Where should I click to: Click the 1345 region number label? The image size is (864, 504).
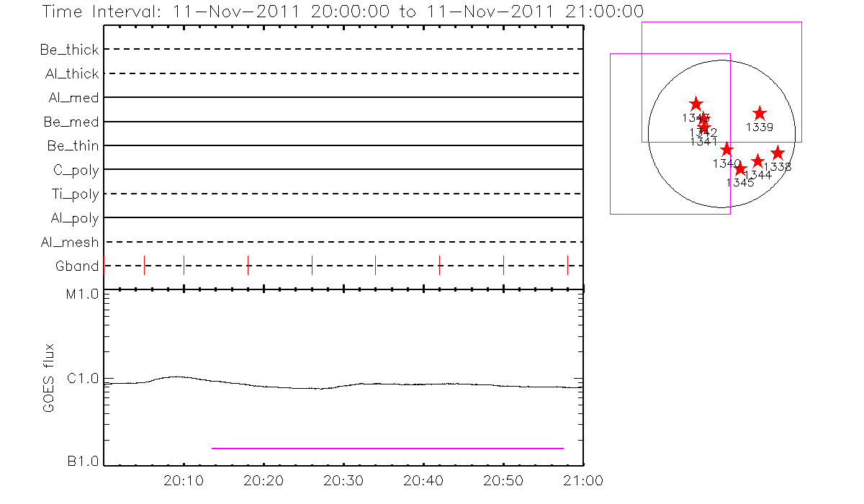740,183
